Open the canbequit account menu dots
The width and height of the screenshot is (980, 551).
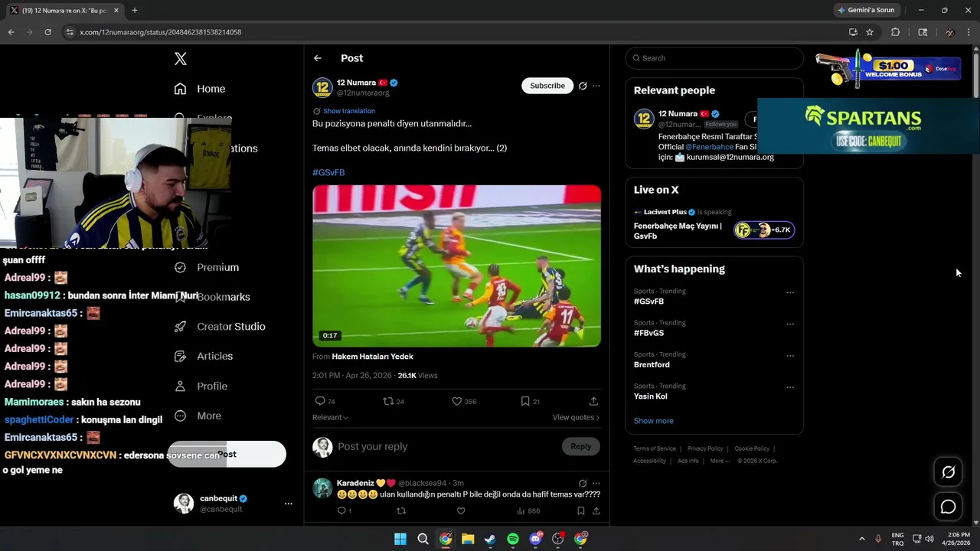[x=289, y=504]
